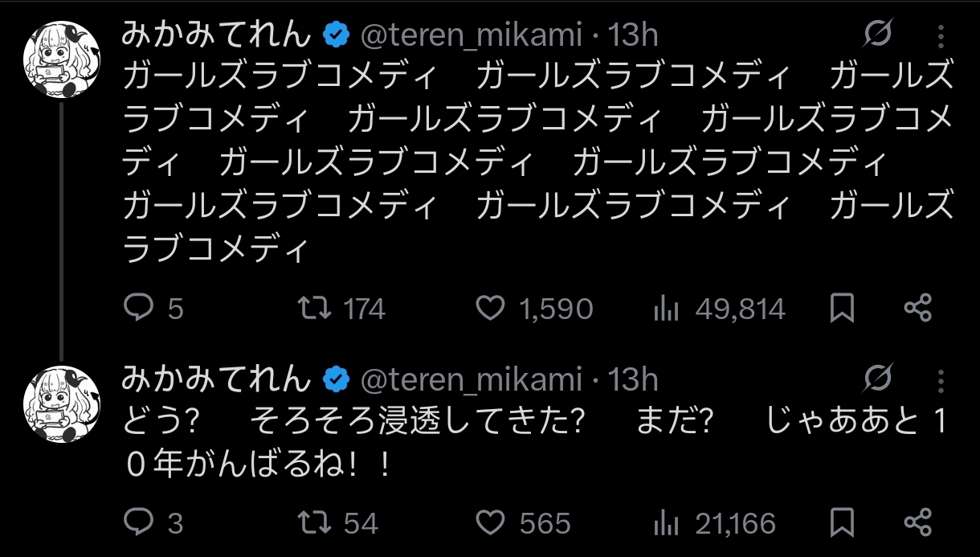The width and height of the screenshot is (980, 557).
Task: Share the second tweet
Action: pyautogui.click(x=917, y=524)
